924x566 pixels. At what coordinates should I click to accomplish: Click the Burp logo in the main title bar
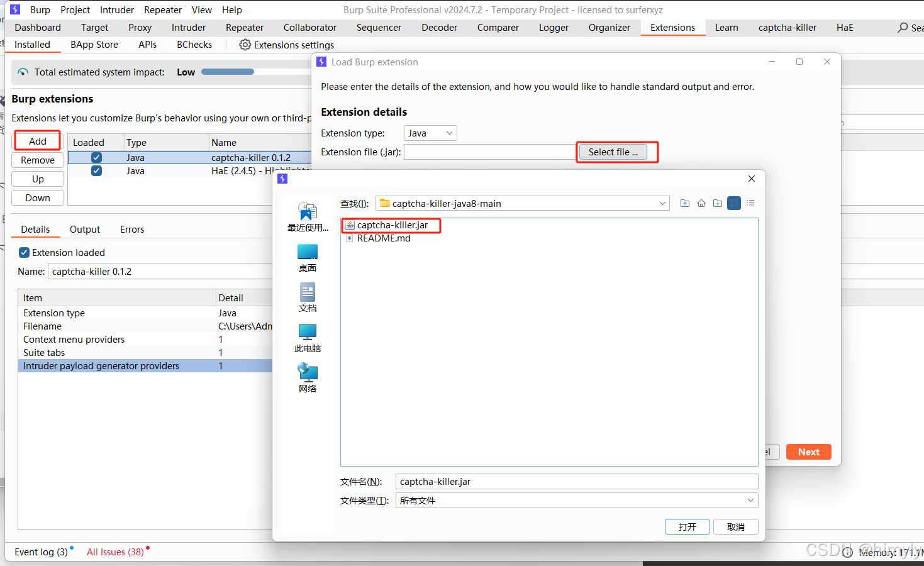(x=15, y=9)
